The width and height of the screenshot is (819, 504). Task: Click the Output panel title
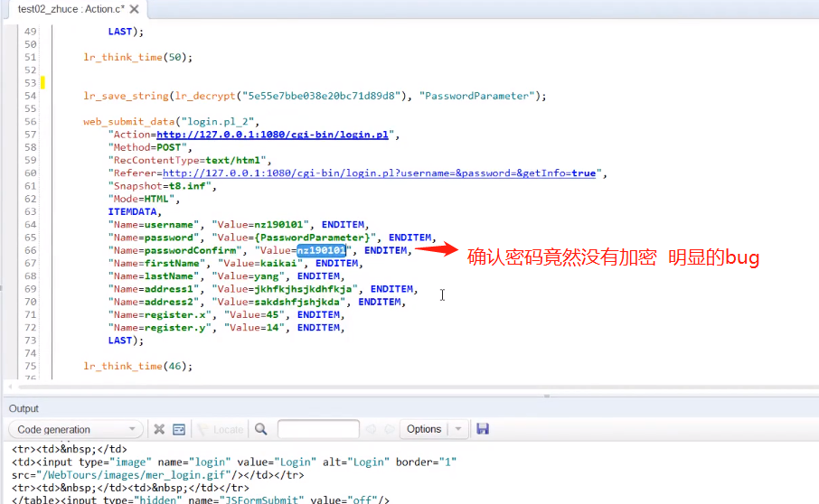coord(24,408)
